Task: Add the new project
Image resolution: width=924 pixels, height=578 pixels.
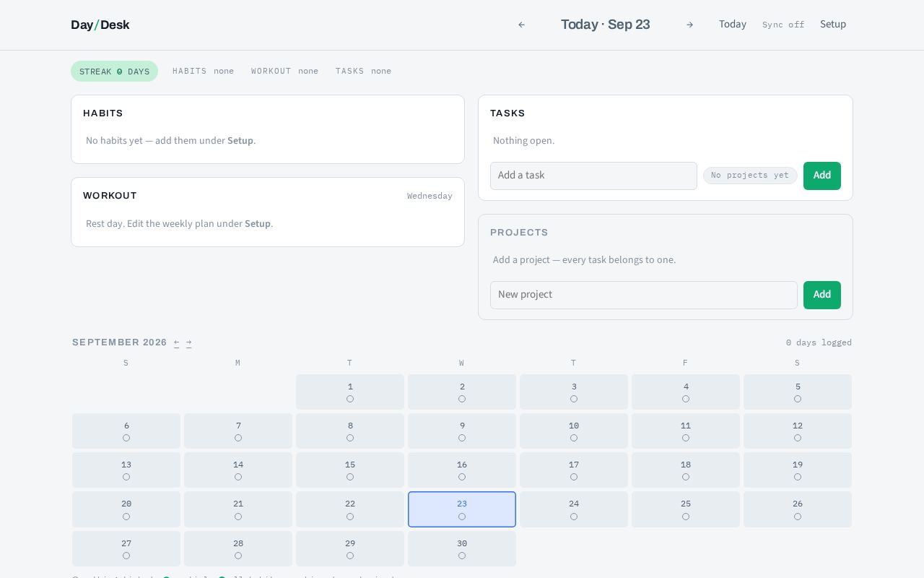Action: tap(822, 295)
